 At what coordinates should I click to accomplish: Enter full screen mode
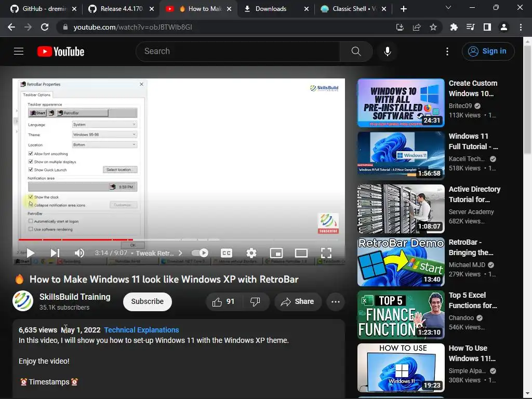(326, 253)
